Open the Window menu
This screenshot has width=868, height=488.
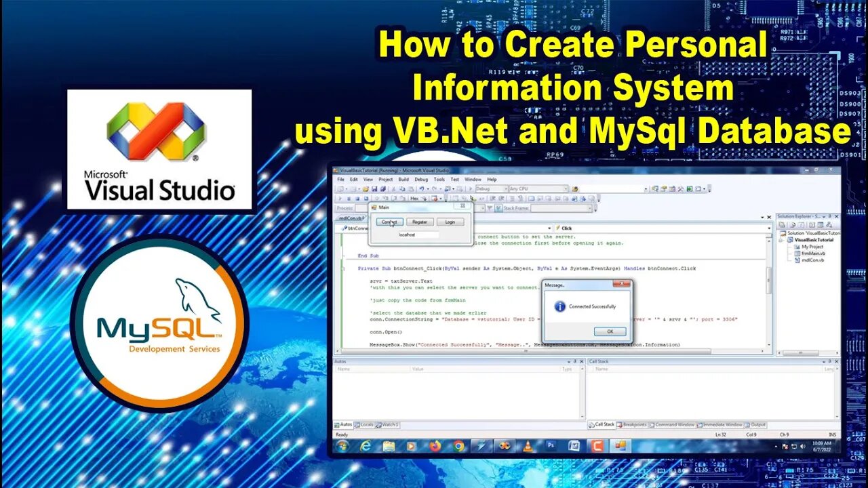pyautogui.click(x=473, y=179)
